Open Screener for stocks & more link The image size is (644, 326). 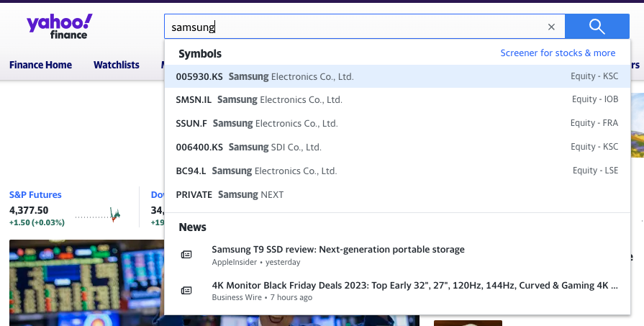click(x=558, y=53)
